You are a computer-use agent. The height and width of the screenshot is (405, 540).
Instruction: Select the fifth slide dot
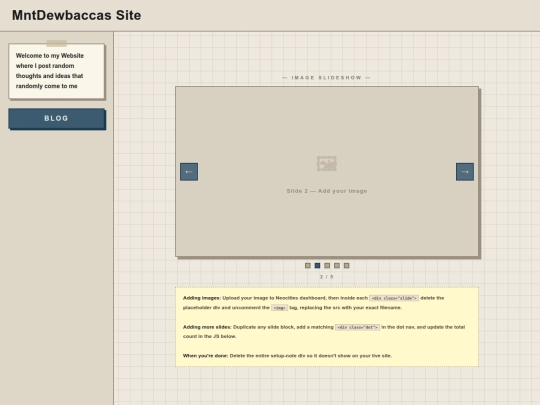pyautogui.click(x=346, y=266)
